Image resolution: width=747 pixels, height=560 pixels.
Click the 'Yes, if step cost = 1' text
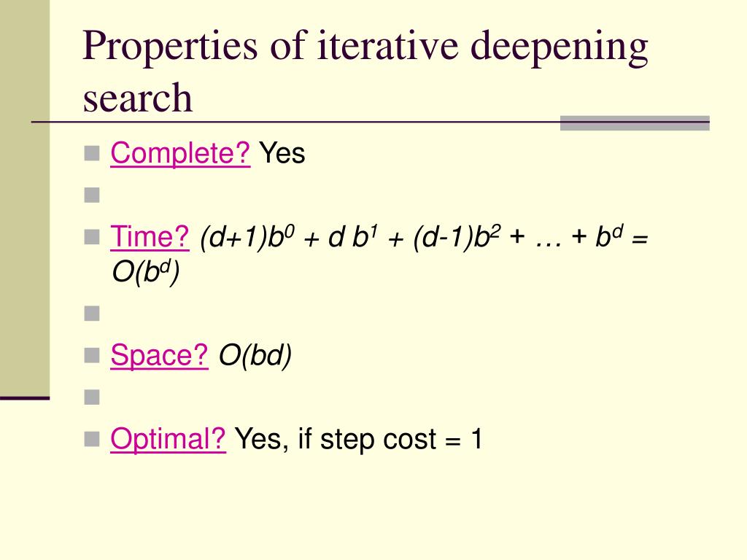click(x=359, y=438)
